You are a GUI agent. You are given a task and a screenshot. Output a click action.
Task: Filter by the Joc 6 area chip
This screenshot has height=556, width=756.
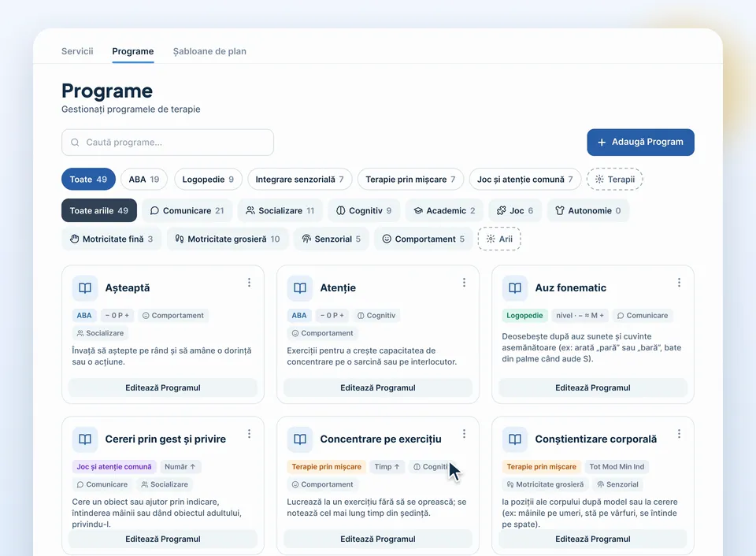515,211
